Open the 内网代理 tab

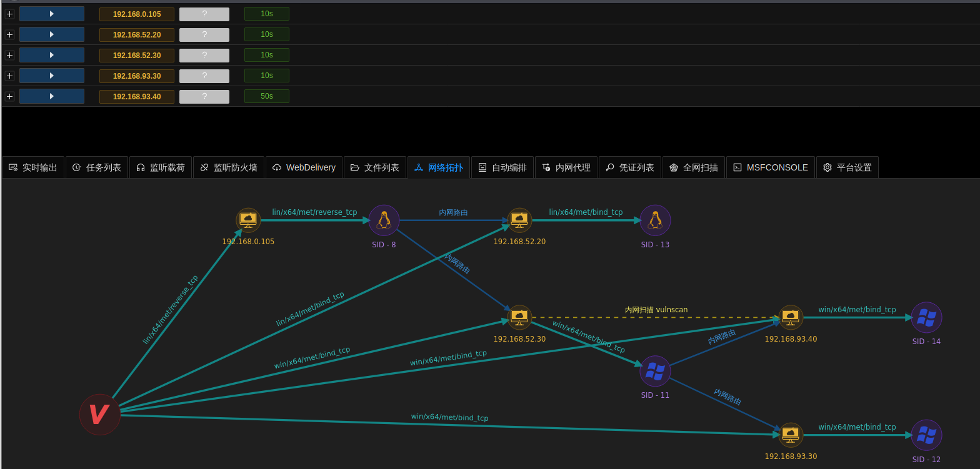point(566,167)
